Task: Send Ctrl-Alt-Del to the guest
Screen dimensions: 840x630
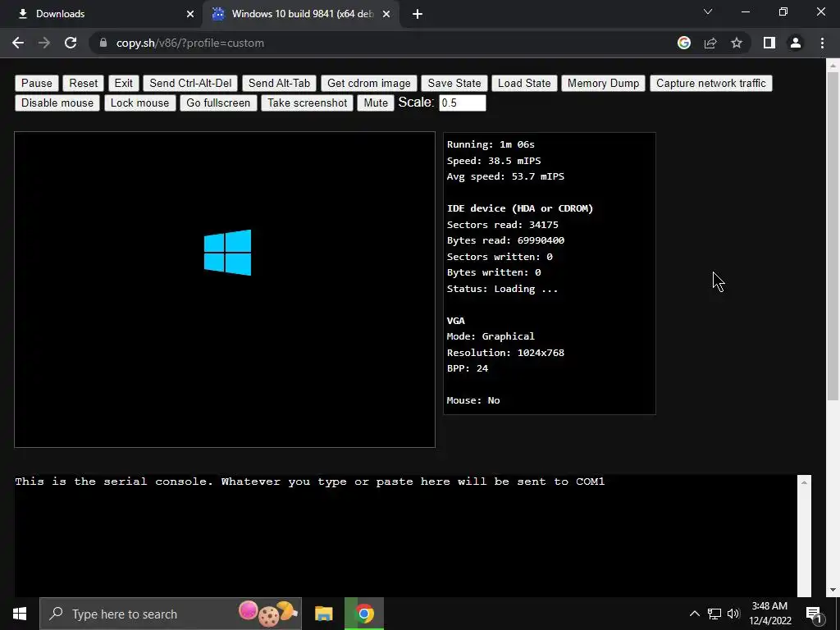Action: (190, 83)
